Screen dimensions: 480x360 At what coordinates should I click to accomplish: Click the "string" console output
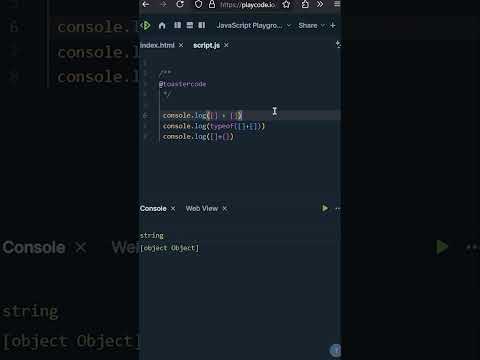click(x=152, y=236)
